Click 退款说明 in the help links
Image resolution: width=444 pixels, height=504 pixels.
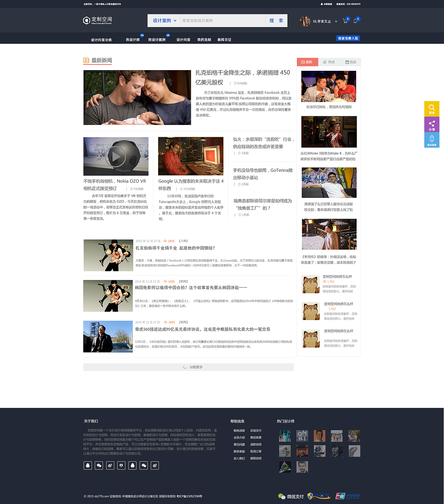256,445
